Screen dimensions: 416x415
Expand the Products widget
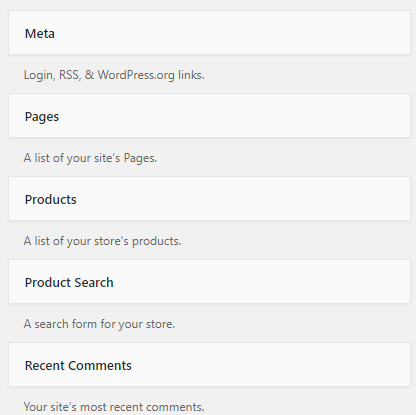(209, 198)
